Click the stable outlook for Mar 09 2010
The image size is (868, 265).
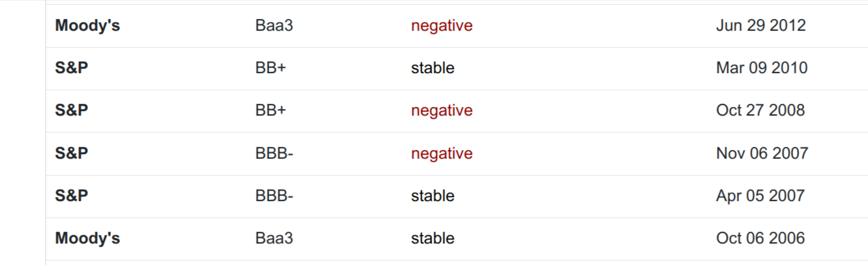point(432,68)
